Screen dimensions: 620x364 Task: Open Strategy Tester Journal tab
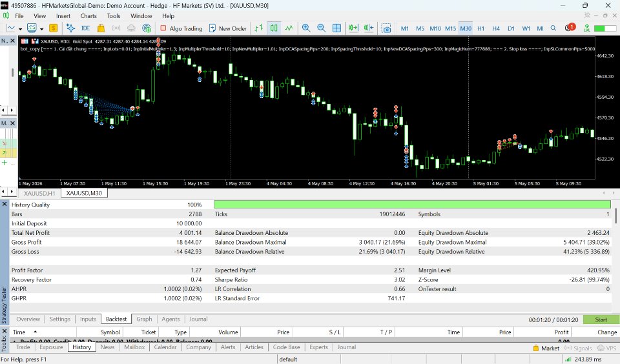click(198, 319)
